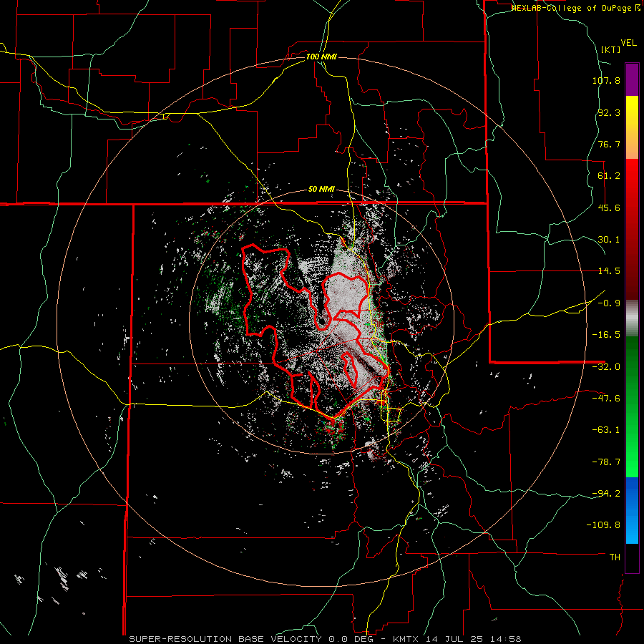Click the -94.2 velocity scale value

606,493
